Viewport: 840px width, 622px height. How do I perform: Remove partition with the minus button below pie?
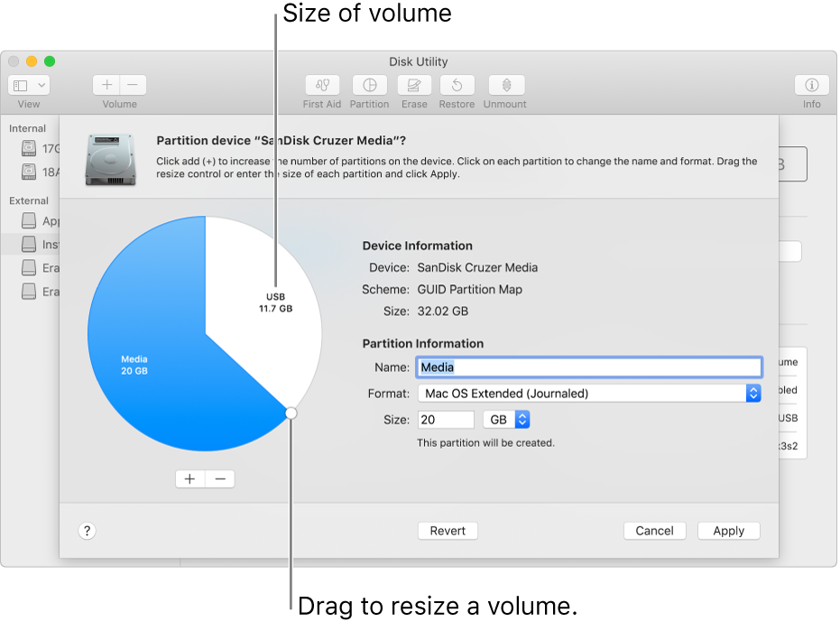point(220,478)
